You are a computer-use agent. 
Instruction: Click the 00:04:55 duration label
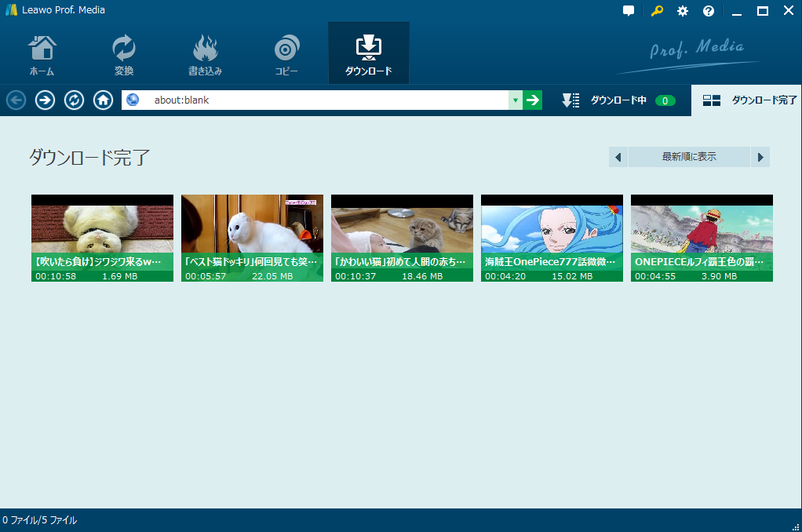coord(655,276)
